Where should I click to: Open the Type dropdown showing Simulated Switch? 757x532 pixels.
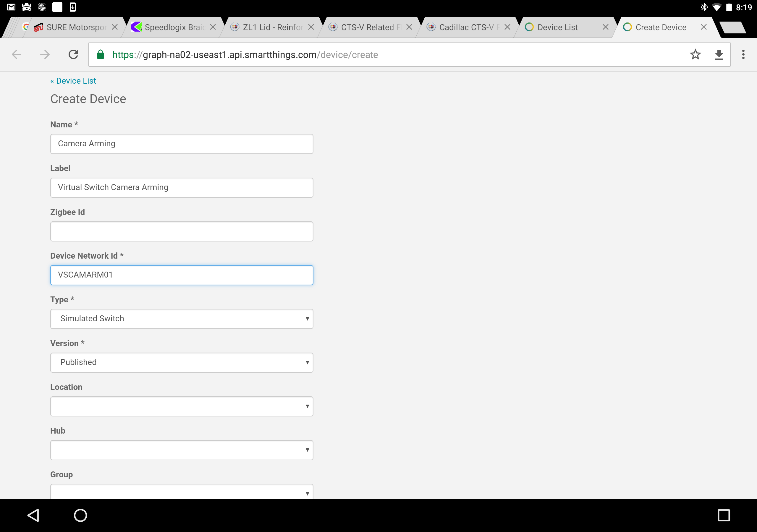pyautogui.click(x=182, y=319)
